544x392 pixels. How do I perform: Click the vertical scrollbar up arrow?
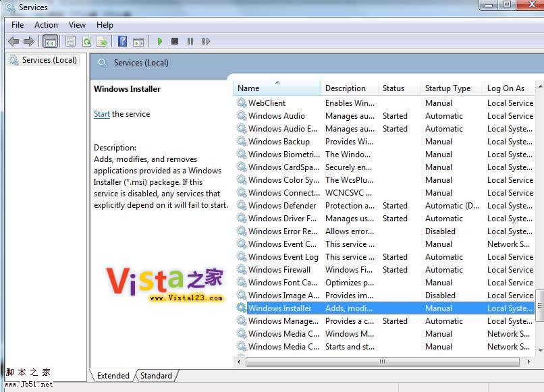(x=541, y=86)
